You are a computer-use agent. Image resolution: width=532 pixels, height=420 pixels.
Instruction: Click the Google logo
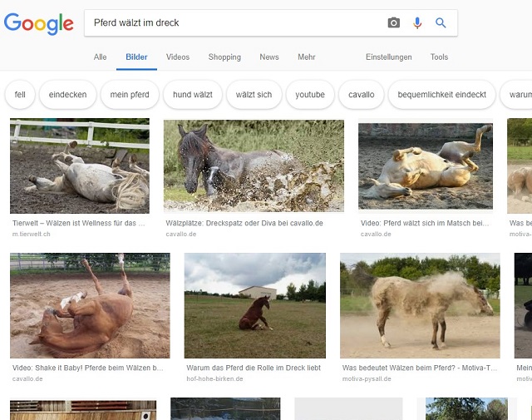(x=39, y=24)
